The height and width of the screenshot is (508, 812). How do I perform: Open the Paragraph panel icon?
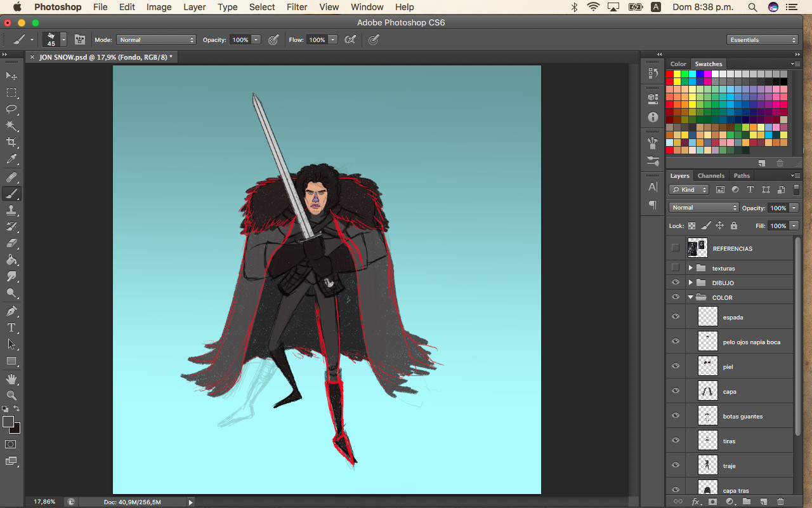click(653, 204)
